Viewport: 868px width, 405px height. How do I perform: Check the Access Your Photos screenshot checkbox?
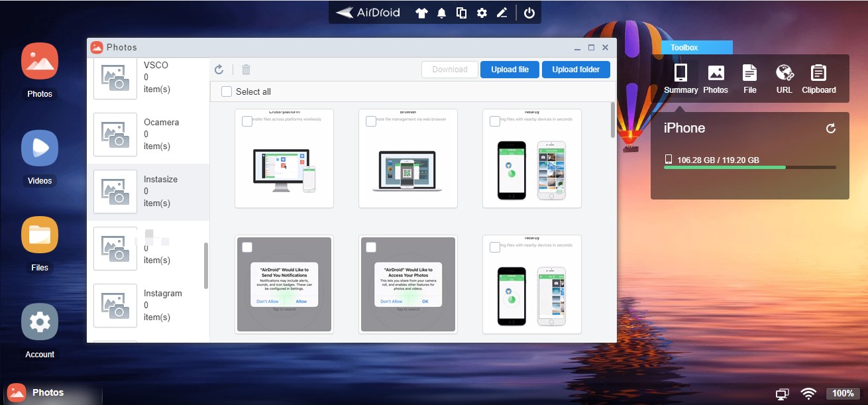point(371,247)
